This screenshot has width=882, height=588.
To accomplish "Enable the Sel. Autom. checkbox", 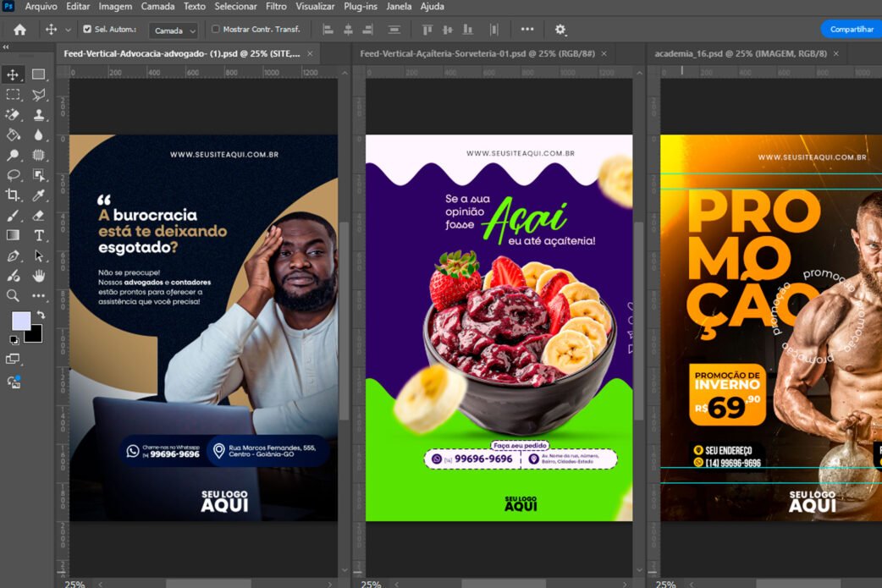I will [87, 30].
